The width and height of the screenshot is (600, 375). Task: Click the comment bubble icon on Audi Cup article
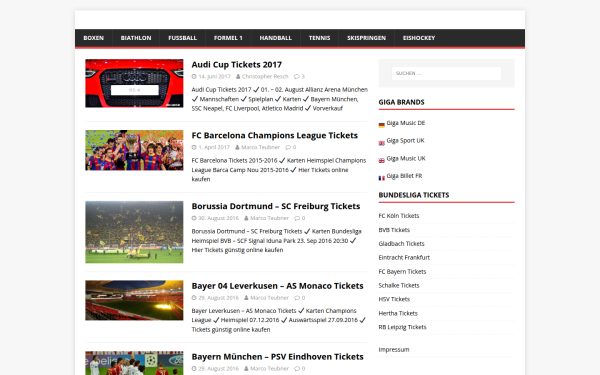297,77
